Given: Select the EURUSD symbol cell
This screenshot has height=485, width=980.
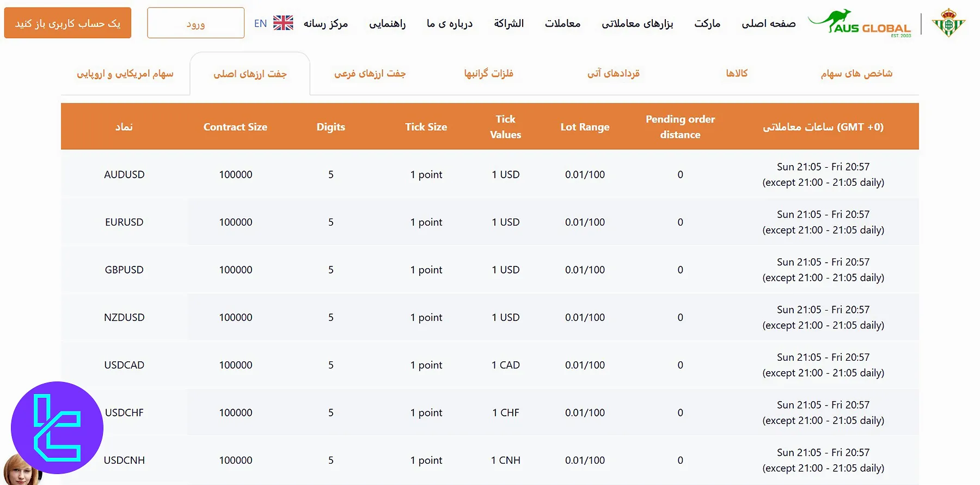Looking at the screenshot, I should [x=124, y=222].
